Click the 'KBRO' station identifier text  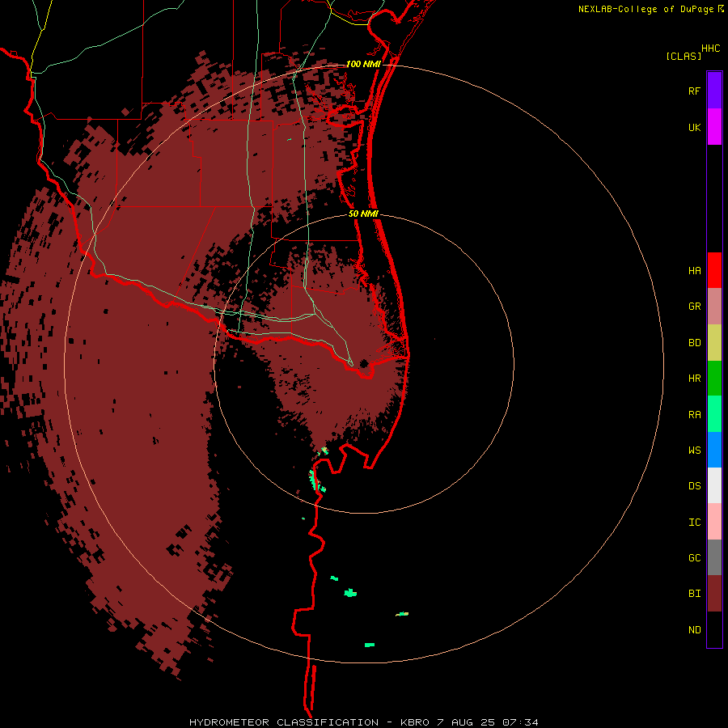416,722
